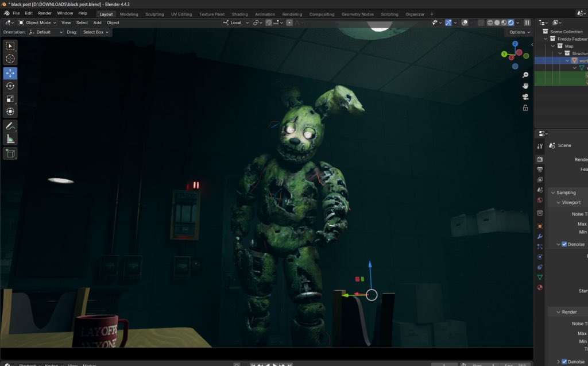588x366 pixels.
Task: Toggle the lock camera to view icon
Action: tap(525, 108)
